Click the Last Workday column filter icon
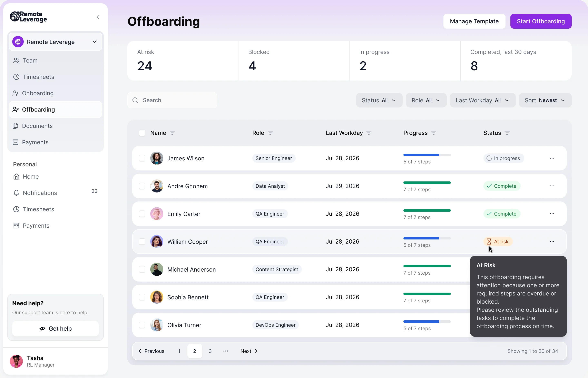This screenshot has height=378, width=588. pyautogui.click(x=369, y=133)
